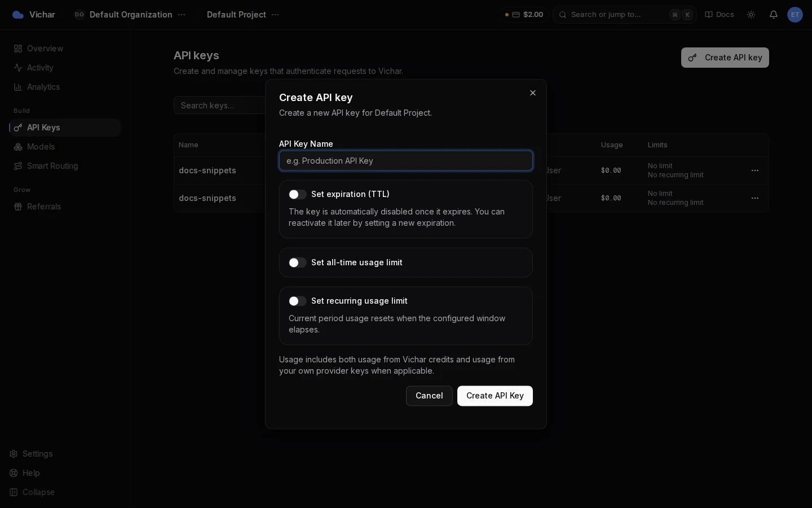The width and height of the screenshot is (812, 508).
Task: Open the notifications bell
Action: coord(774,15)
